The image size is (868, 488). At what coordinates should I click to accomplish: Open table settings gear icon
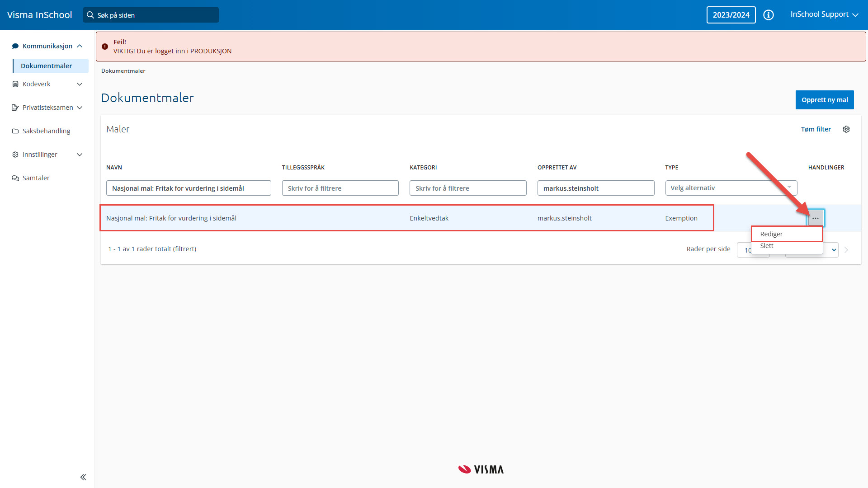[846, 129]
